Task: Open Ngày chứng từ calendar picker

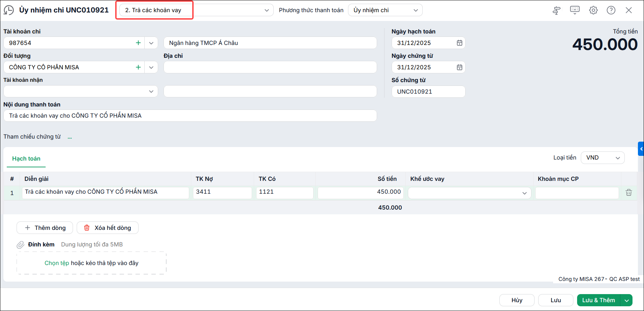Action: click(460, 67)
